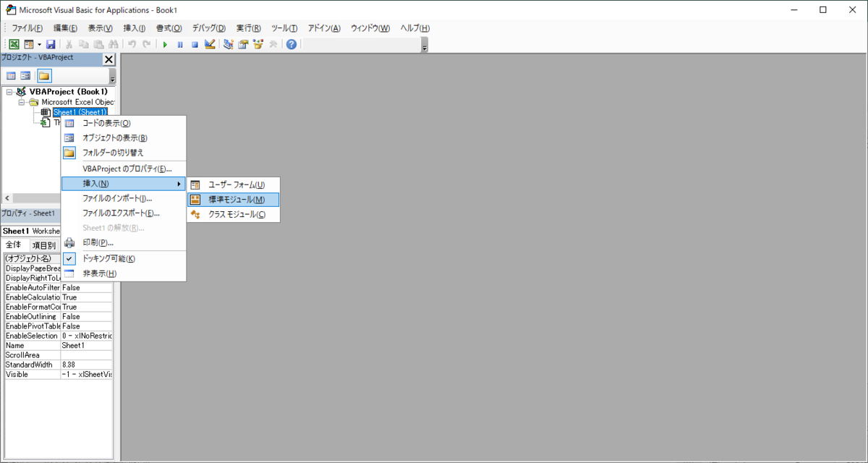Open the Project panel toolbar options arrow
The height and width of the screenshot is (463, 868).
(x=112, y=77)
